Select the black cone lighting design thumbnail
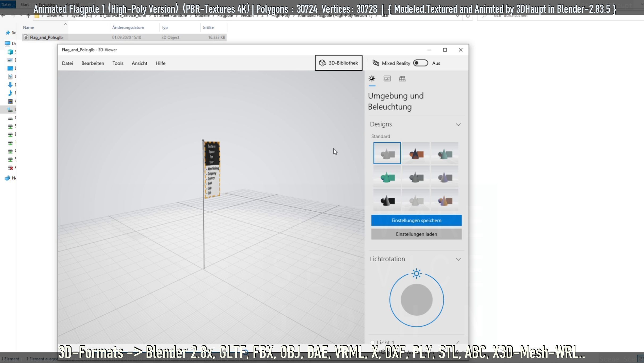Viewport: 644px width, 363px height. tap(387, 200)
